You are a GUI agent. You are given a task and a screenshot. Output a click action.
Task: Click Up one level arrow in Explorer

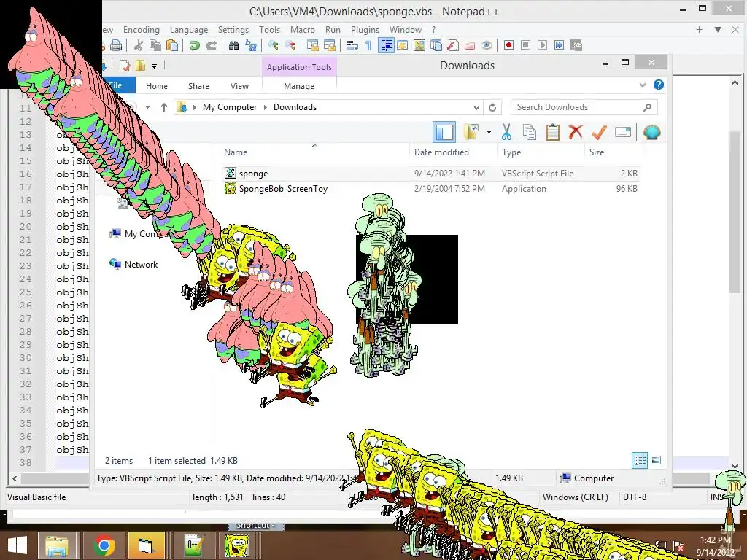click(164, 107)
